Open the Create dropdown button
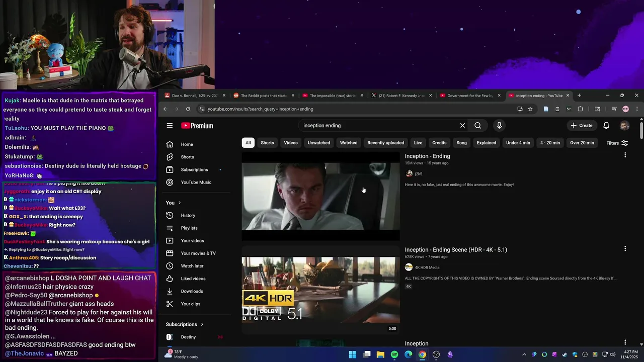The height and width of the screenshot is (362, 644). [x=582, y=126]
